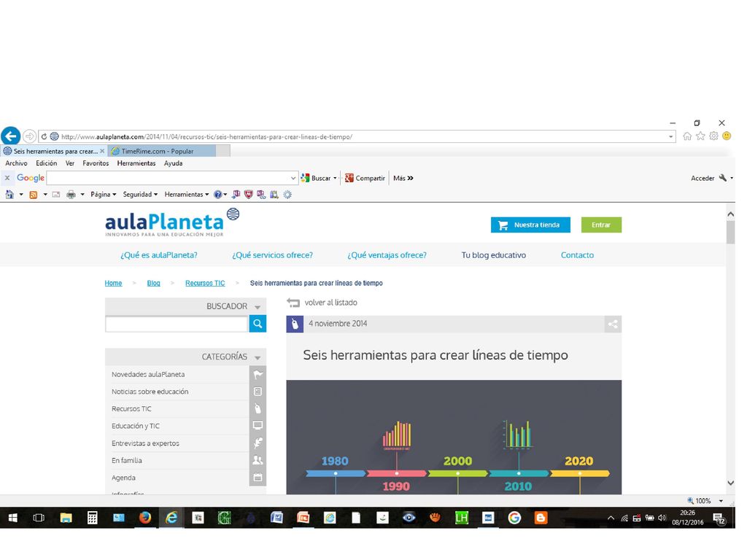Open the Favoritos menu

tap(96, 163)
